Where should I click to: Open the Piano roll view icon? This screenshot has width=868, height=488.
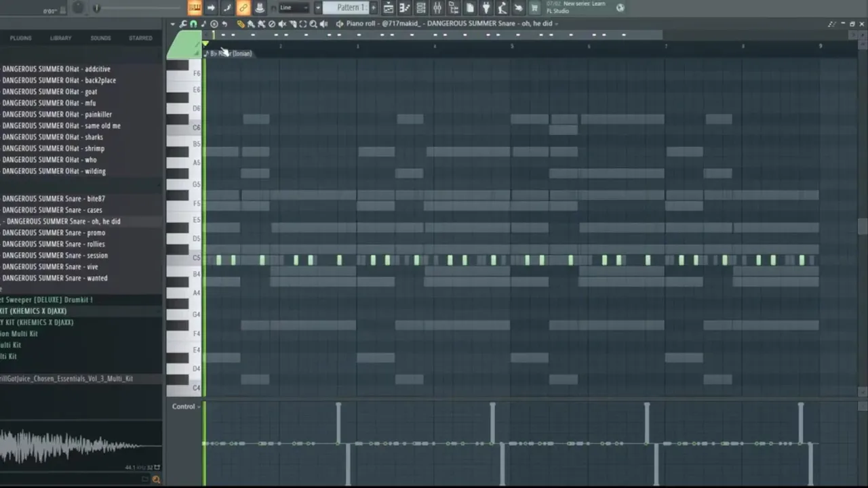pos(404,7)
